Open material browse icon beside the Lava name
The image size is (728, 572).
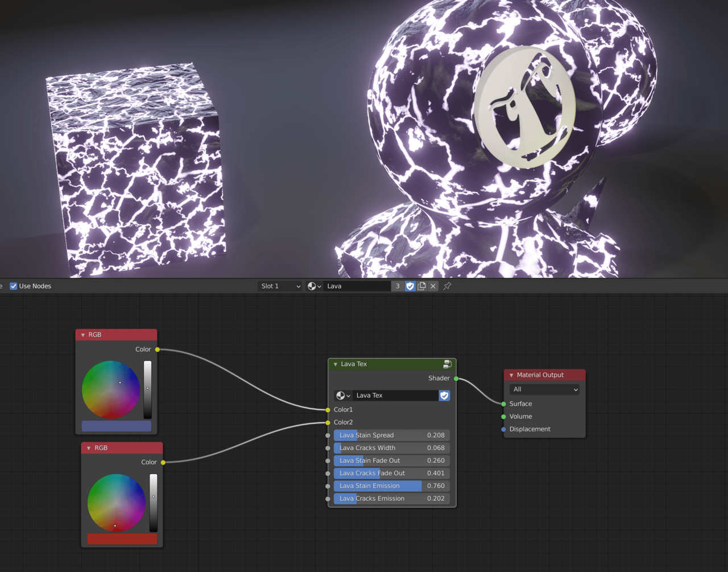(314, 286)
